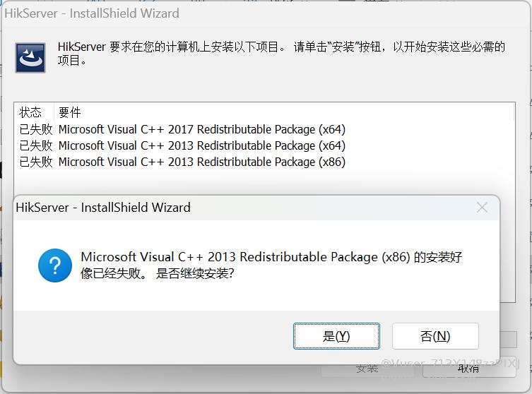Choose 否(N) to stop the installation
532x394 pixels.
click(435, 336)
